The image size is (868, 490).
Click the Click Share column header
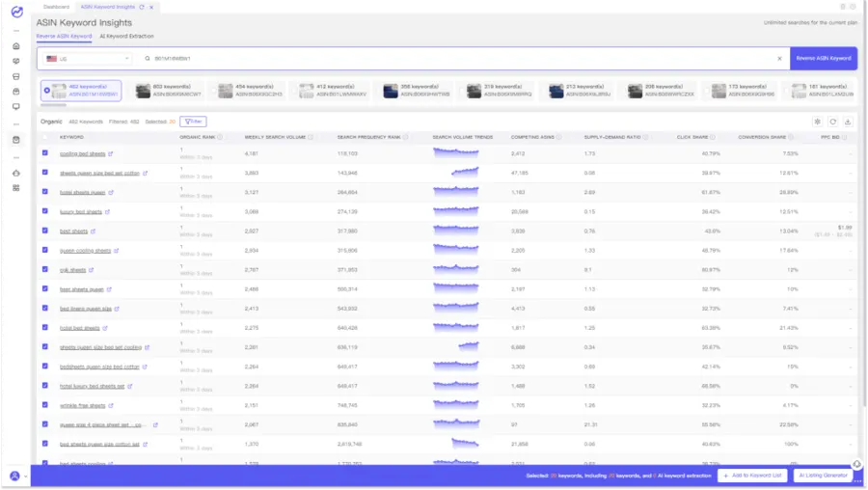pyautogui.click(x=692, y=137)
